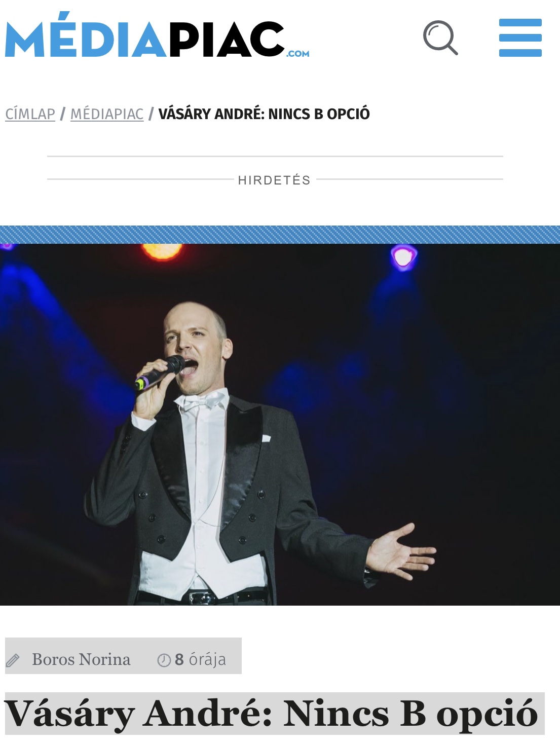Viewport: 560px width, 745px height.
Task: Click the pencil author icon
Action: click(13, 660)
